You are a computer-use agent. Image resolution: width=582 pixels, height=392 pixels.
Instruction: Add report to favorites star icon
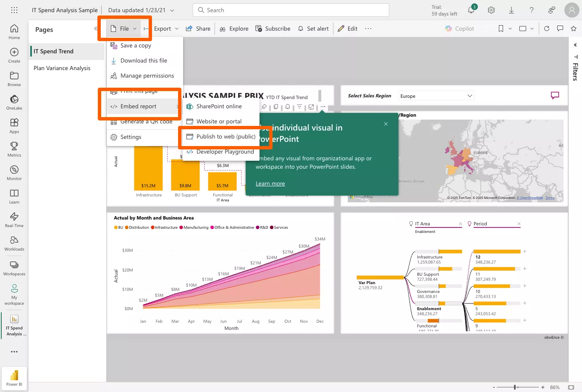574,29
